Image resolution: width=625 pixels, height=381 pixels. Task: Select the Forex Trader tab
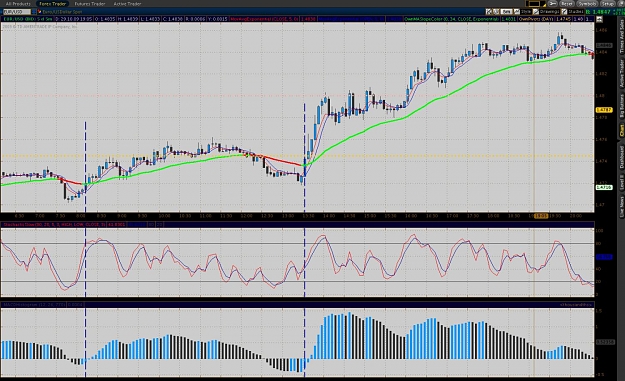coord(53,4)
